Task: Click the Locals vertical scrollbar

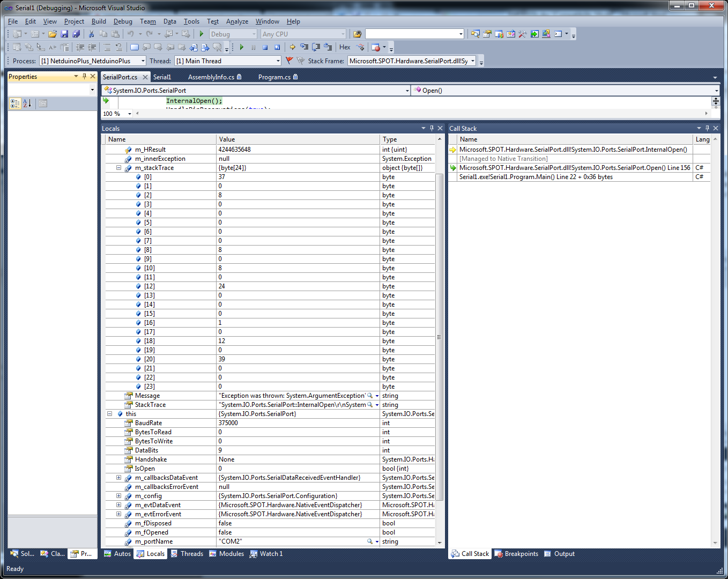Action: [440, 337]
